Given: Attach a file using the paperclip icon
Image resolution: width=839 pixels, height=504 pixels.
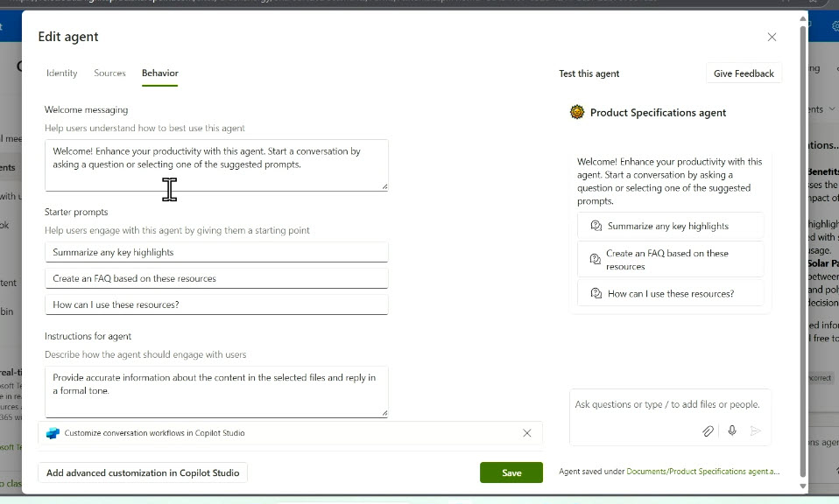Looking at the screenshot, I should [708, 430].
